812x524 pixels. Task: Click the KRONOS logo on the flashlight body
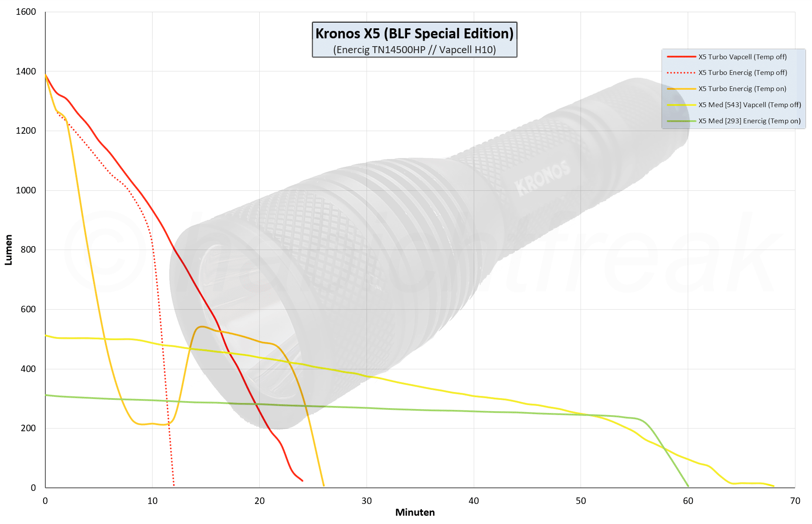point(542,178)
